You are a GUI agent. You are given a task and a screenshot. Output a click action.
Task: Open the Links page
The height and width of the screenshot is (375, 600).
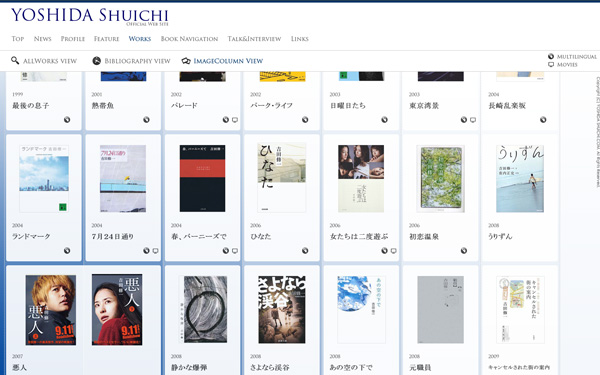click(x=299, y=39)
